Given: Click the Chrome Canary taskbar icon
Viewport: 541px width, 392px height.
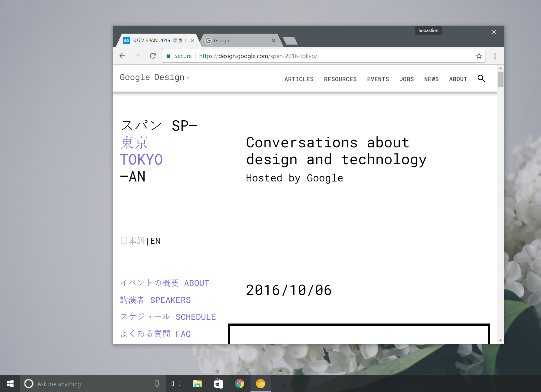Looking at the screenshot, I should point(261,384).
